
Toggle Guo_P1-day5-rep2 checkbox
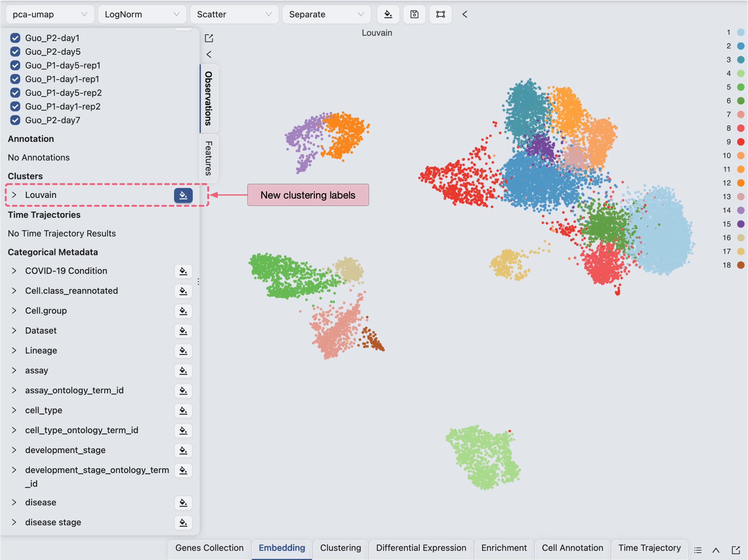click(15, 93)
